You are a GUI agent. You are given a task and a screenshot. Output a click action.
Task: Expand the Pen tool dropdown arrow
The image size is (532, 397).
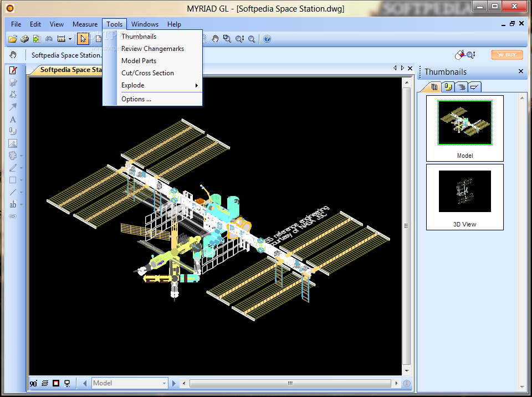(22, 168)
